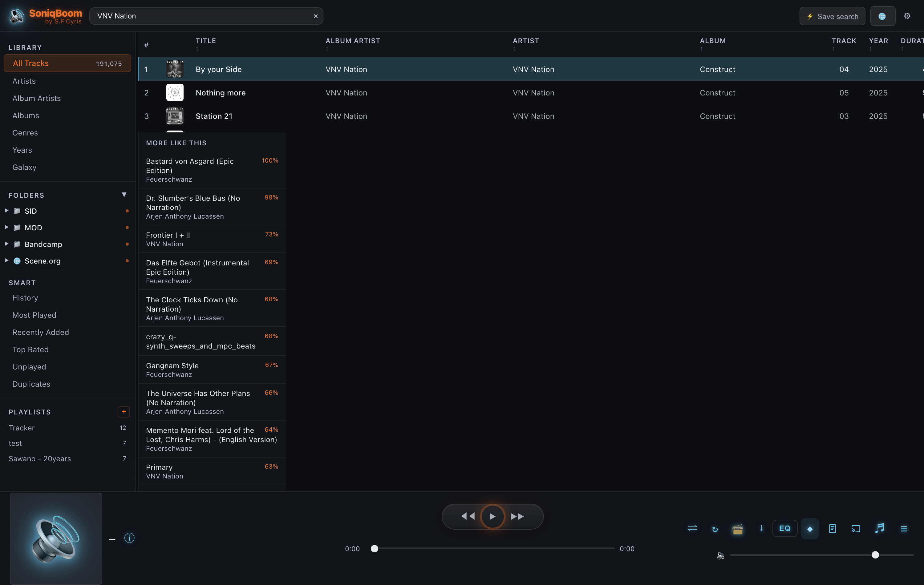This screenshot has height=585, width=924.
Task: Add a new playlist with plus button
Action: 124,412
